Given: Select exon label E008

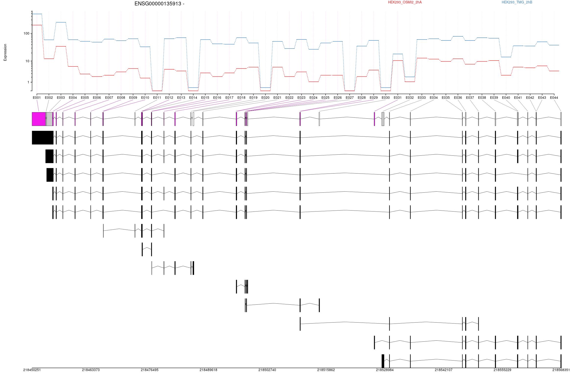Looking at the screenshot, I should pos(121,98).
